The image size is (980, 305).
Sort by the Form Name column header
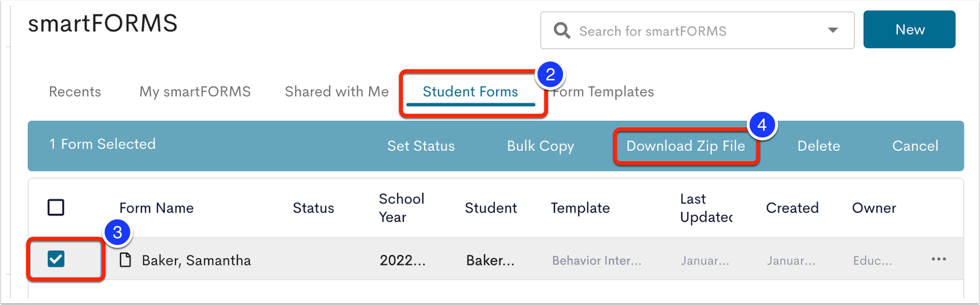tap(156, 208)
